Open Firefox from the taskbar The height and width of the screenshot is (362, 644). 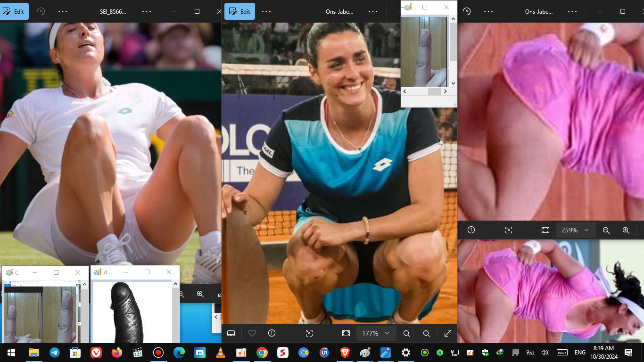pos(116,353)
